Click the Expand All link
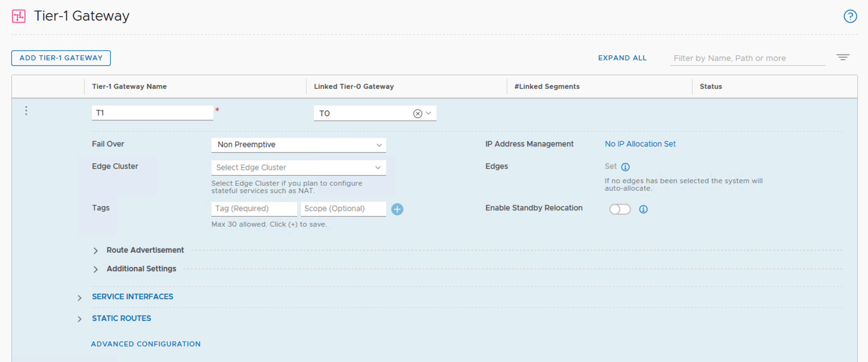This screenshot has height=362, width=868. click(x=622, y=58)
